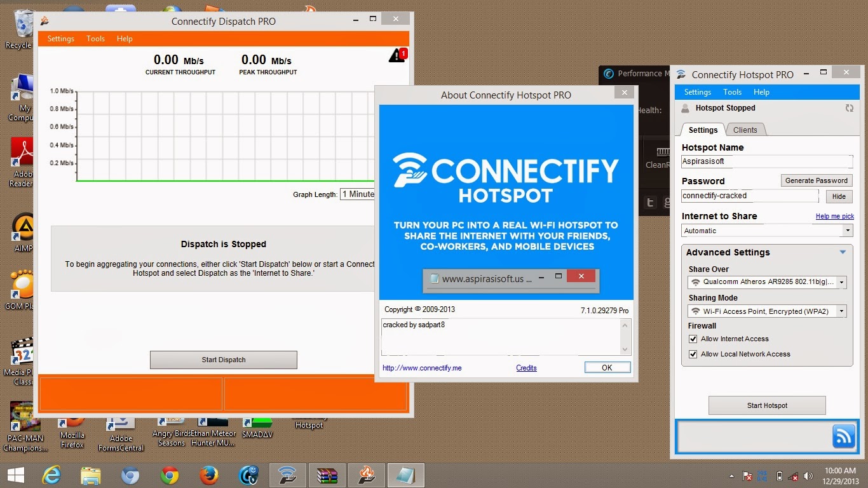The width and height of the screenshot is (868, 488).
Task: Open Adobe FormsCentral desktop shortcut
Action: 121,434
